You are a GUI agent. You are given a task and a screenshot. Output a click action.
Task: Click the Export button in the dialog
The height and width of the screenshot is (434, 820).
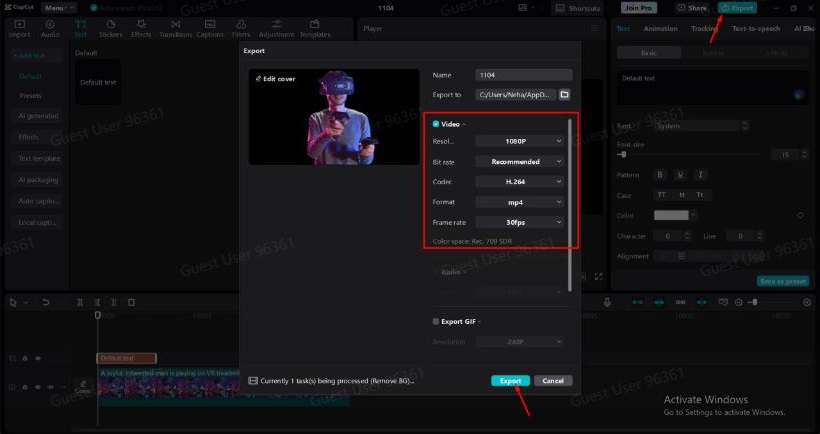510,381
